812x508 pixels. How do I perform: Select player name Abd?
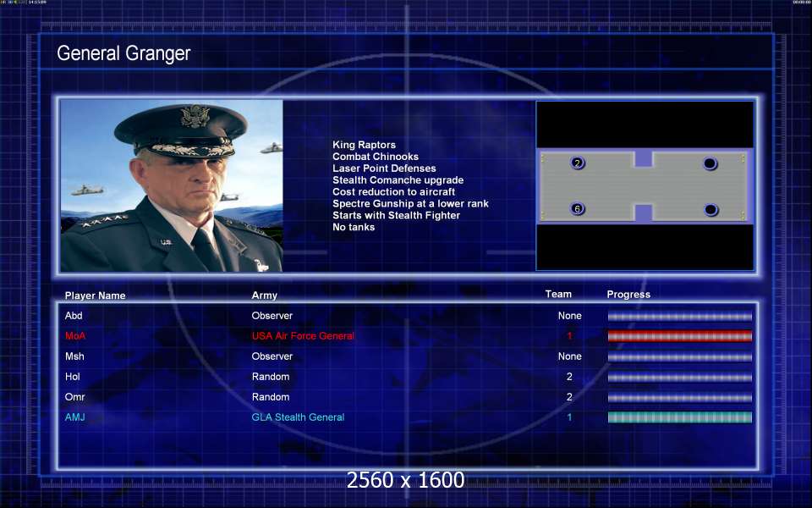tap(74, 316)
